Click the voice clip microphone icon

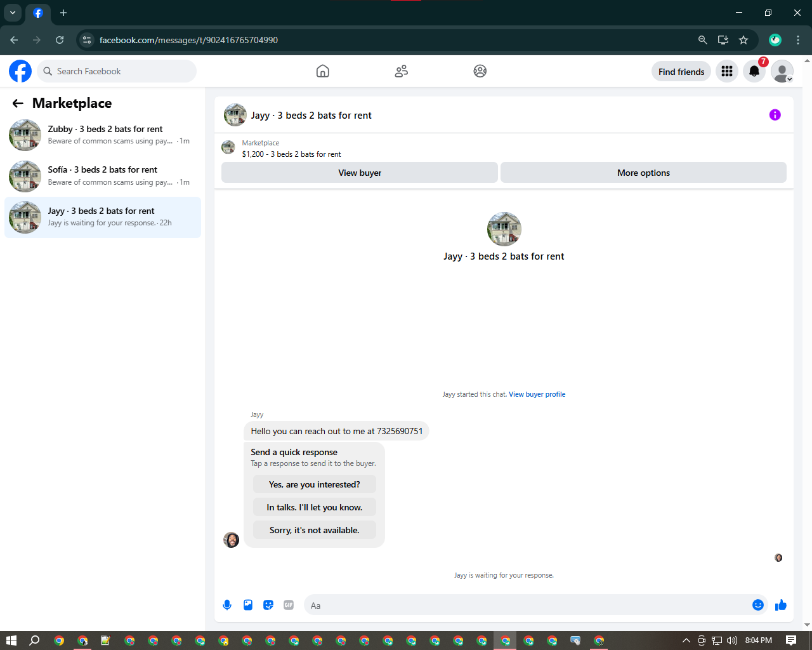[x=227, y=605]
